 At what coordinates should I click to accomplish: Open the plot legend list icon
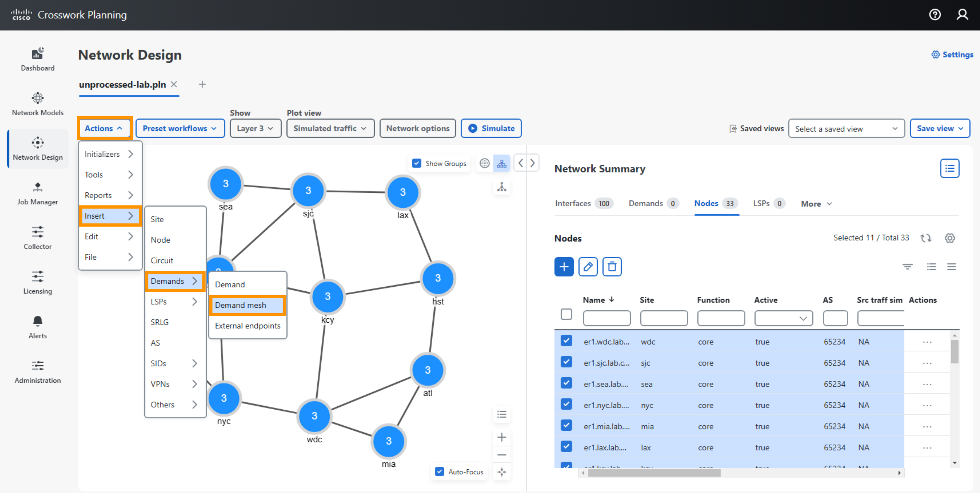502,414
